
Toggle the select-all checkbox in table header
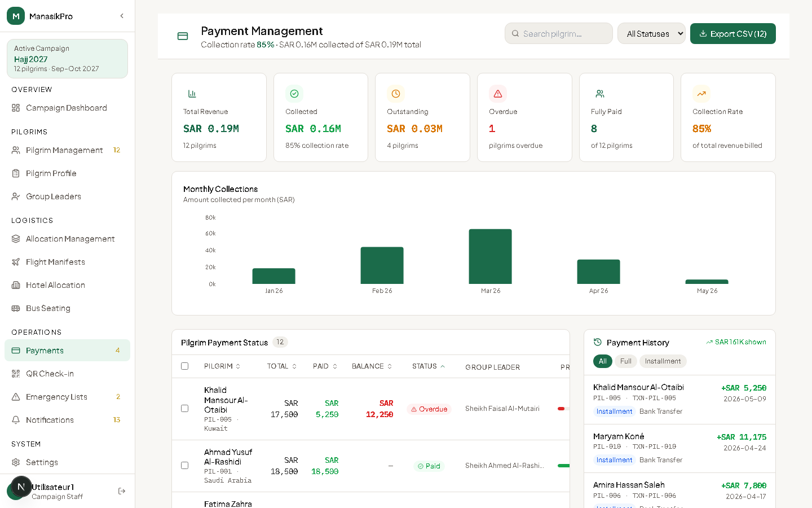(184, 366)
